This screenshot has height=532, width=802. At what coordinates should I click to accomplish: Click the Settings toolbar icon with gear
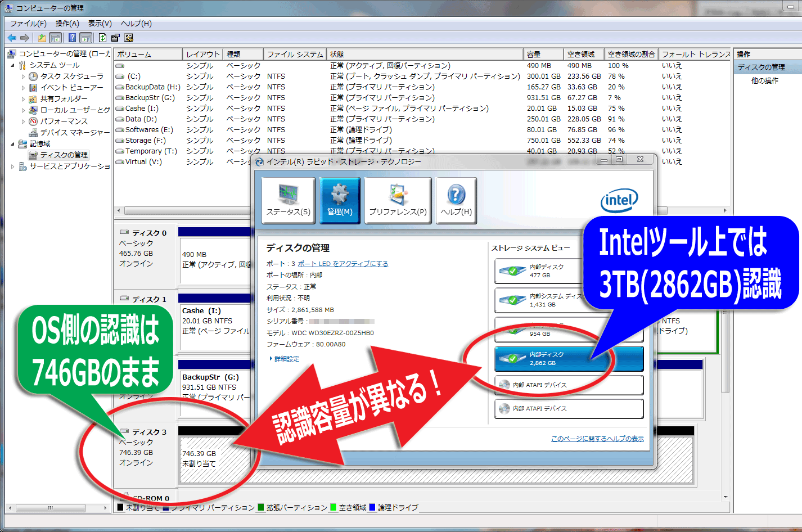click(x=129, y=38)
